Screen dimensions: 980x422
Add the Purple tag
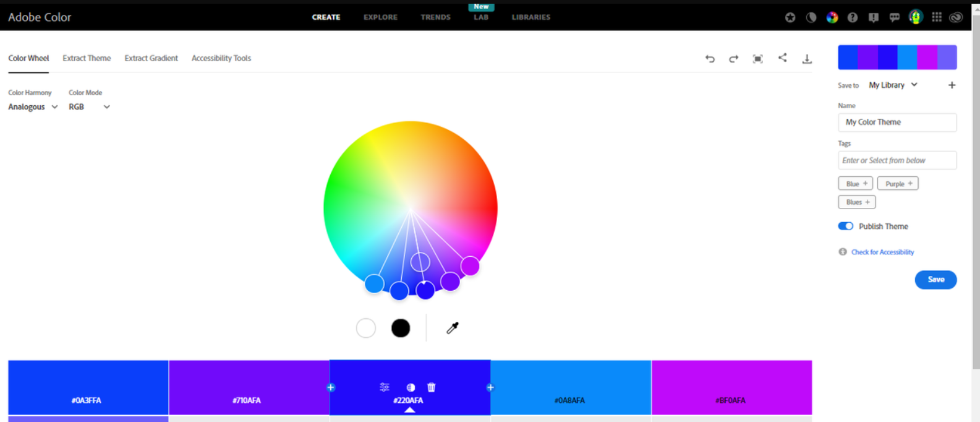pyautogui.click(x=898, y=184)
